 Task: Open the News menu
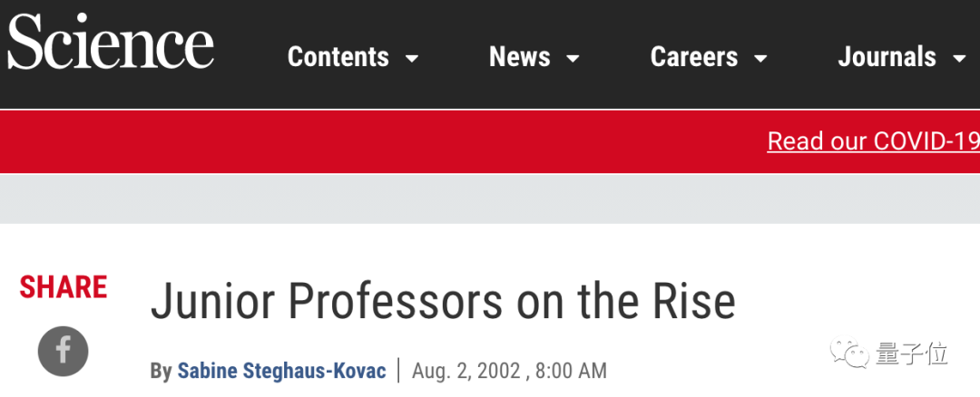coord(520,57)
